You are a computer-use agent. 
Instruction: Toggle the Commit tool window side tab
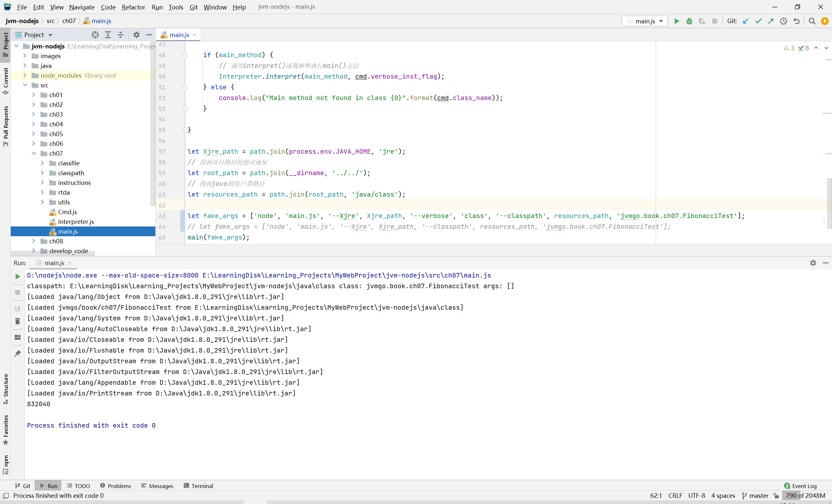point(6,81)
